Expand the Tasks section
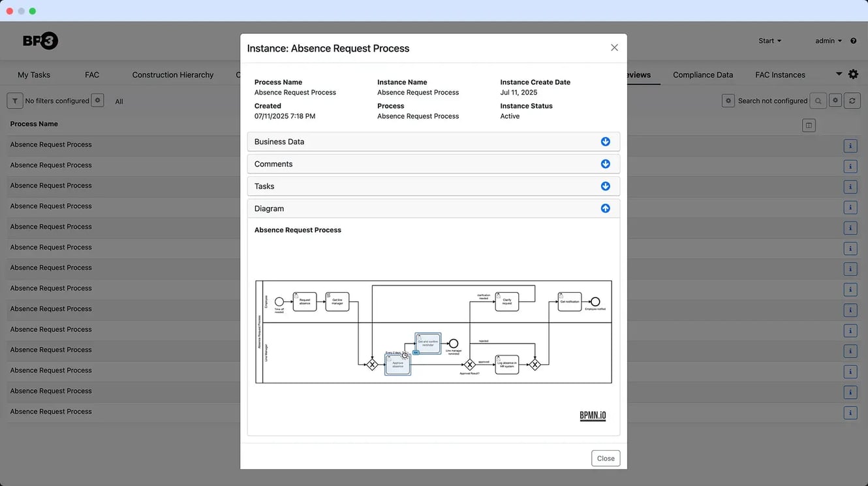Viewport: 868px width, 486px height. (x=605, y=186)
